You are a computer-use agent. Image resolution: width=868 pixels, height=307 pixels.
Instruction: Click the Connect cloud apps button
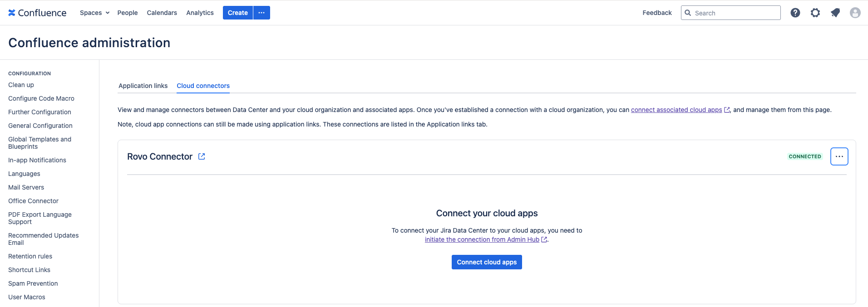click(x=487, y=262)
